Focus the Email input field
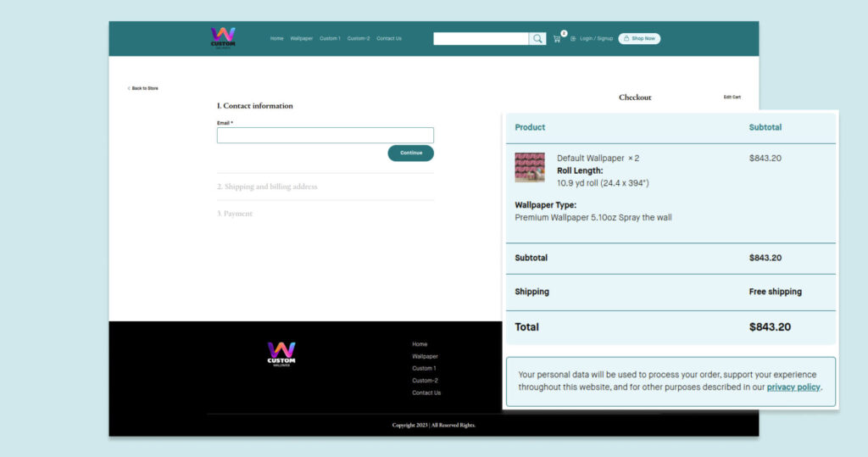Screen dimensions: 868x457 tap(325, 136)
